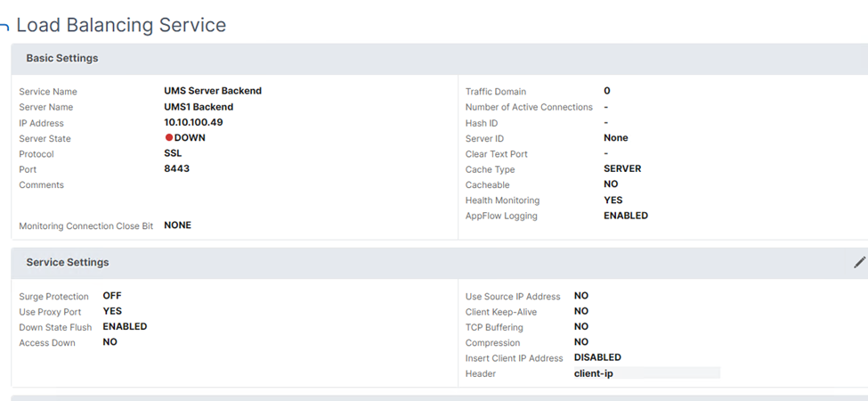
Task: Click the AppFlow Logging ENABLED value
Action: point(625,216)
